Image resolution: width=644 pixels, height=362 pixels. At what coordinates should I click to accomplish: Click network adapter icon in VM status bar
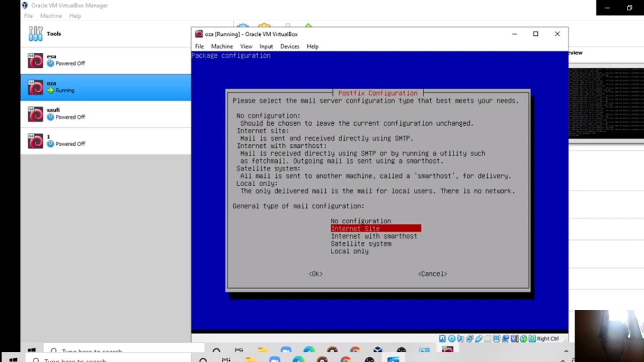tap(469, 338)
